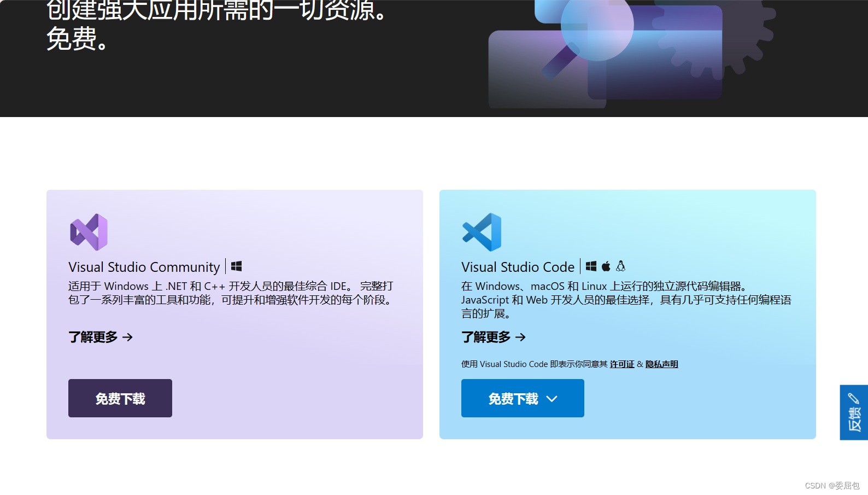Open the 反馈 feedback tab at right edge
The width and height of the screenshot is (868, 495).
click(x=854, y=412)
